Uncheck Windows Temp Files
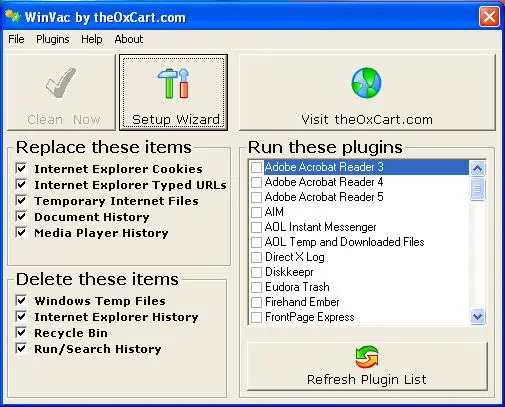505x407 pixels. coord(21,300)
